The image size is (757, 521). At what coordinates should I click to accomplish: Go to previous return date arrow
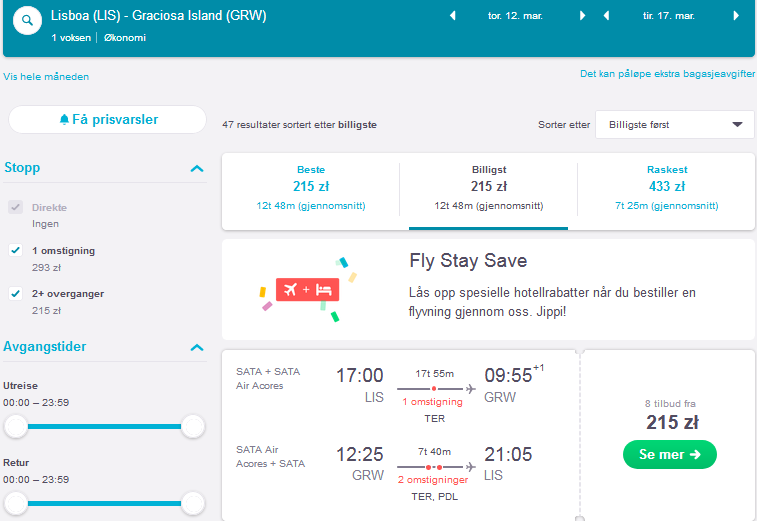click(606, 15)
